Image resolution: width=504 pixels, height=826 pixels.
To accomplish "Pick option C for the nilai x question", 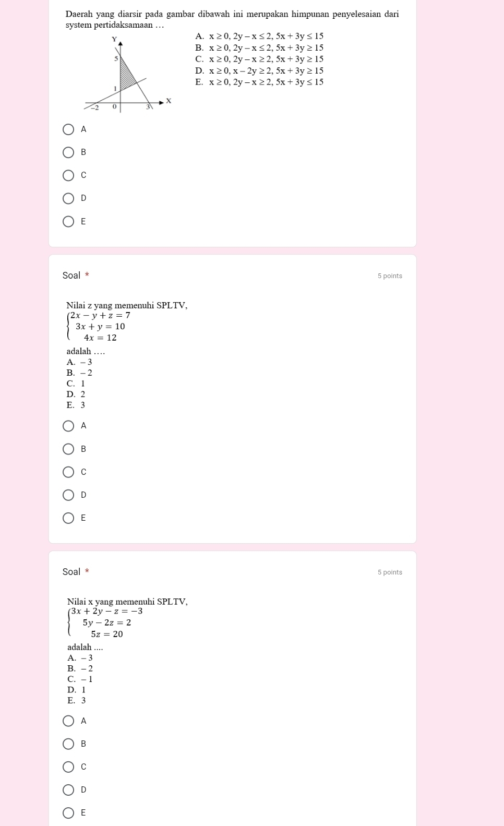I will (68, 767).
